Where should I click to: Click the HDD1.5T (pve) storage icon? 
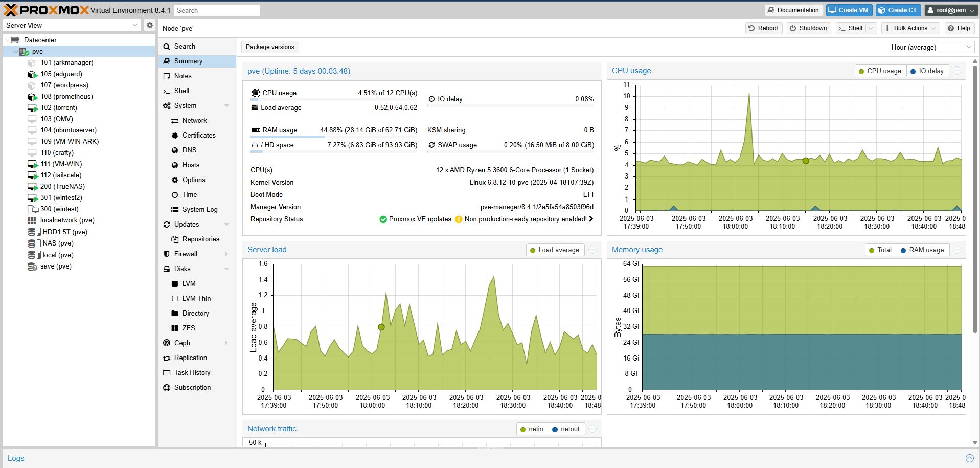[34, 232]
